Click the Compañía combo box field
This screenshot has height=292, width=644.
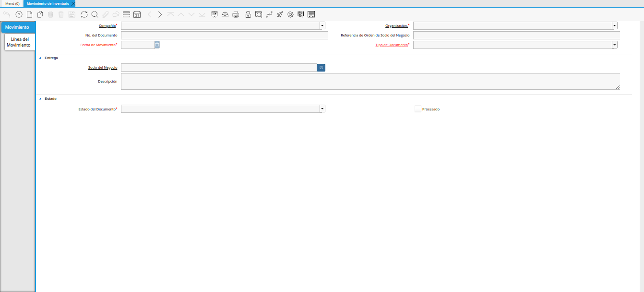click(220, 26)
